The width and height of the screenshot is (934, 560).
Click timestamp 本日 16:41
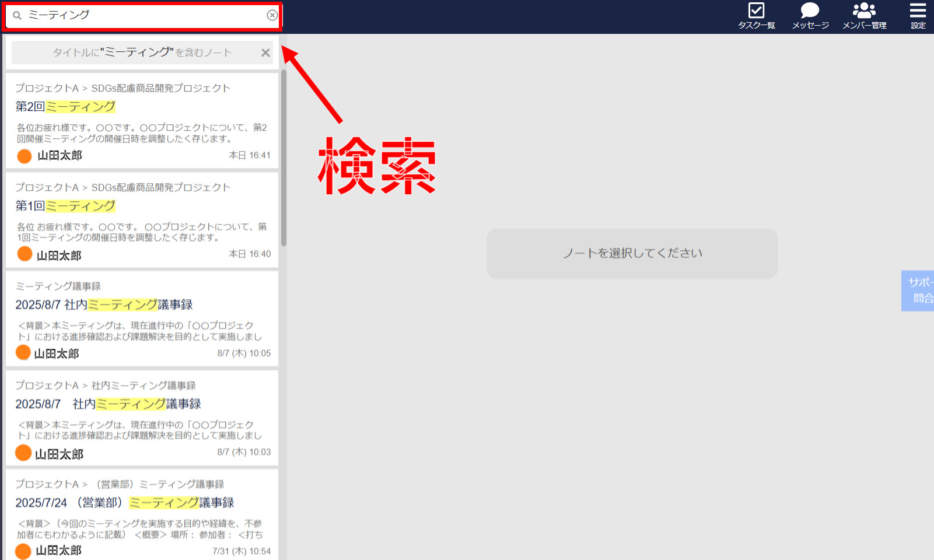click(x=250, y=155)
